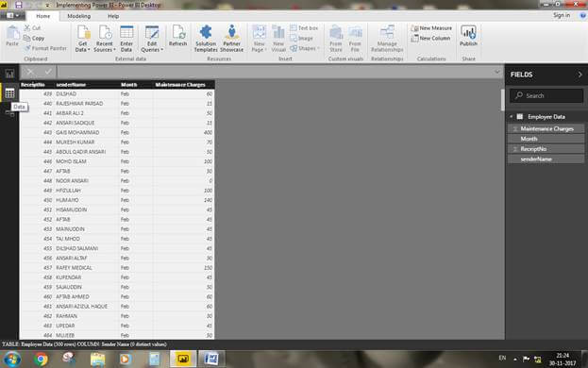Open the Modeling ribbon tab
The height and width of the screenshot is (368, 588).
tap(78, 16)
